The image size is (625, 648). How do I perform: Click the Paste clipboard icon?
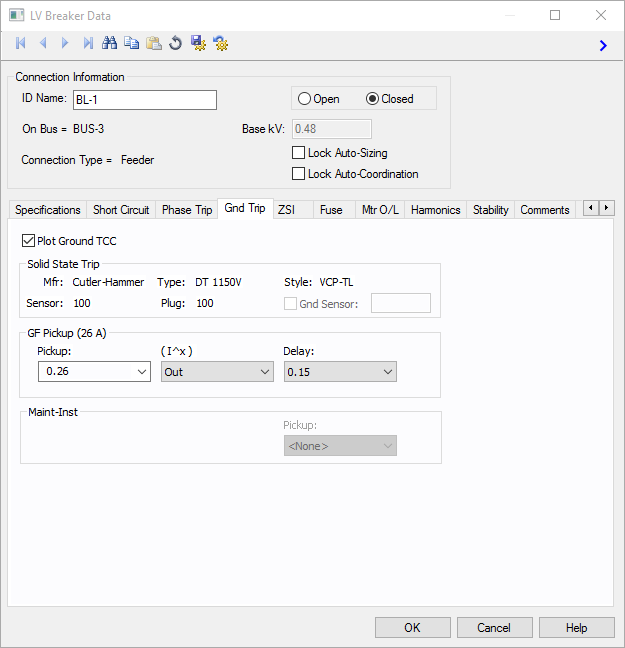(x=154, y=43)
